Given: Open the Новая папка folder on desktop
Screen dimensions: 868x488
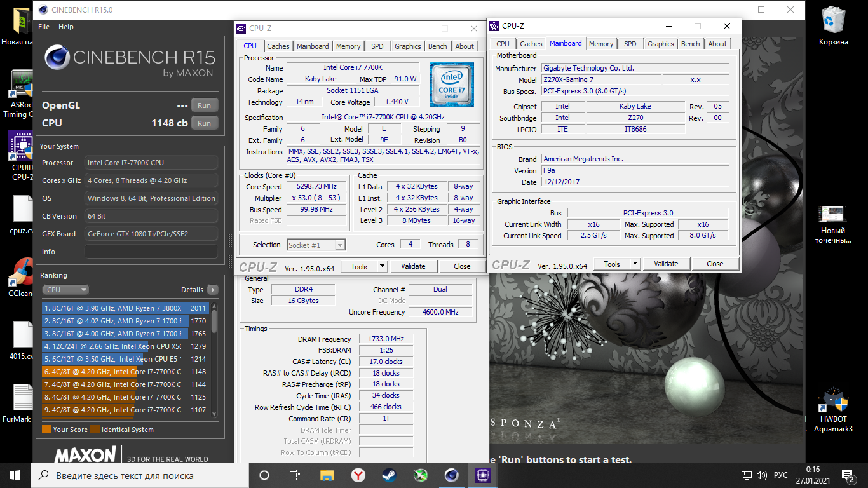Looking at the screenshot, I should point(18,27).
